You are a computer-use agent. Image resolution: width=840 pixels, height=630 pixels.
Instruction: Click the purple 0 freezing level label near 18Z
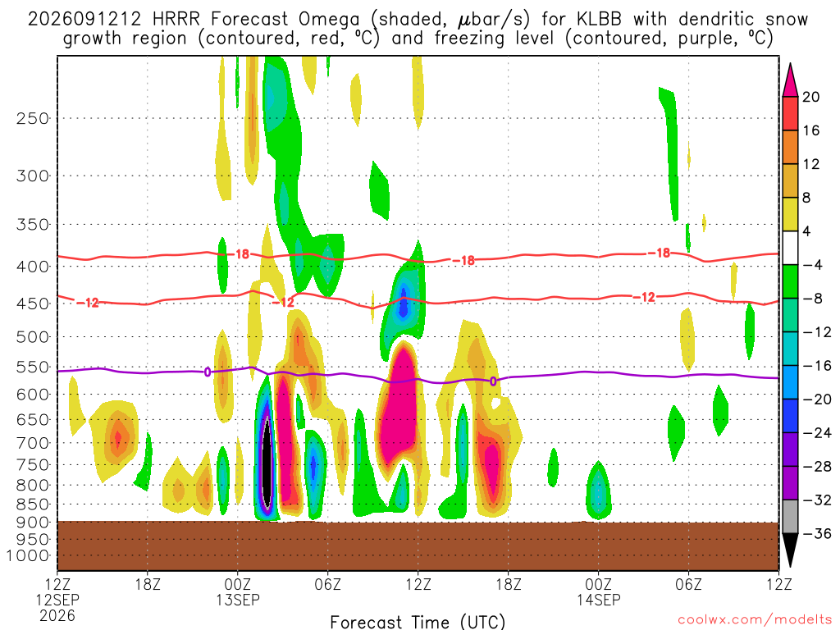[x=493, y=381]
